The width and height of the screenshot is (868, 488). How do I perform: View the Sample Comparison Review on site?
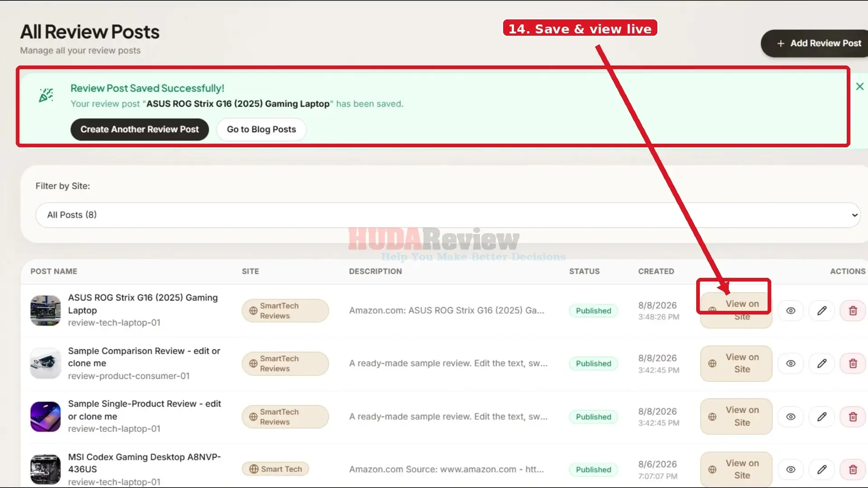[x=736, y=363]
